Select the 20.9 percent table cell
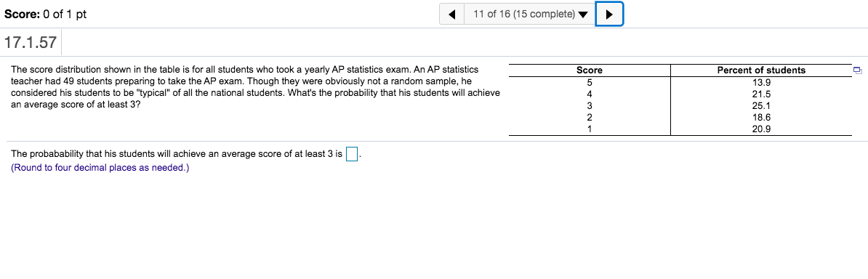Image resolution: width=868 pixels, height=279 pixels. [x=761, y=129]
